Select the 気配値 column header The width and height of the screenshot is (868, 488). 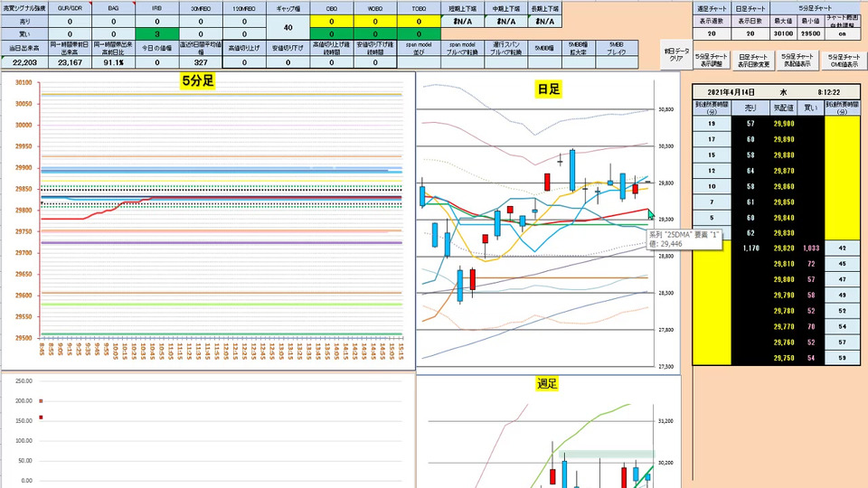tap(783, 108)
